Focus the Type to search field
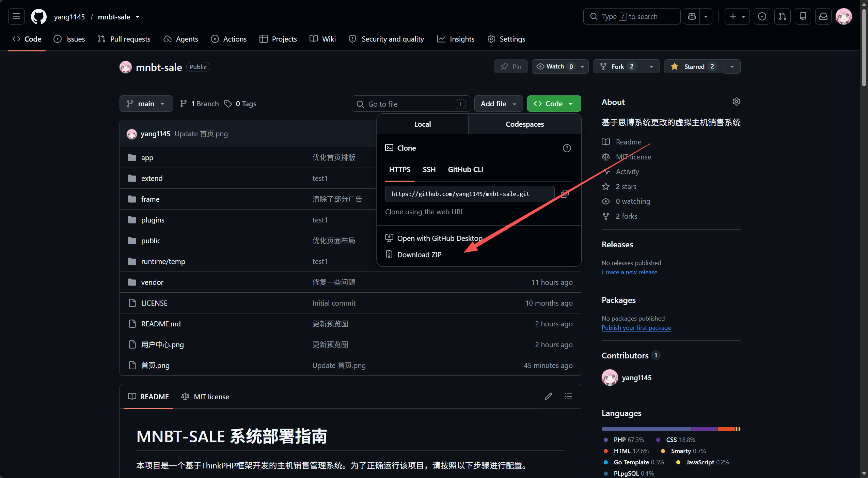This screenshot has width=868, height=478. [x=632, y=16]
